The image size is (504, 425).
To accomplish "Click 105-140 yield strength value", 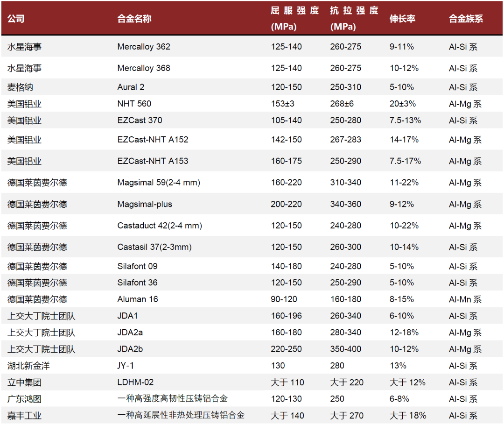I will [286, 120].
